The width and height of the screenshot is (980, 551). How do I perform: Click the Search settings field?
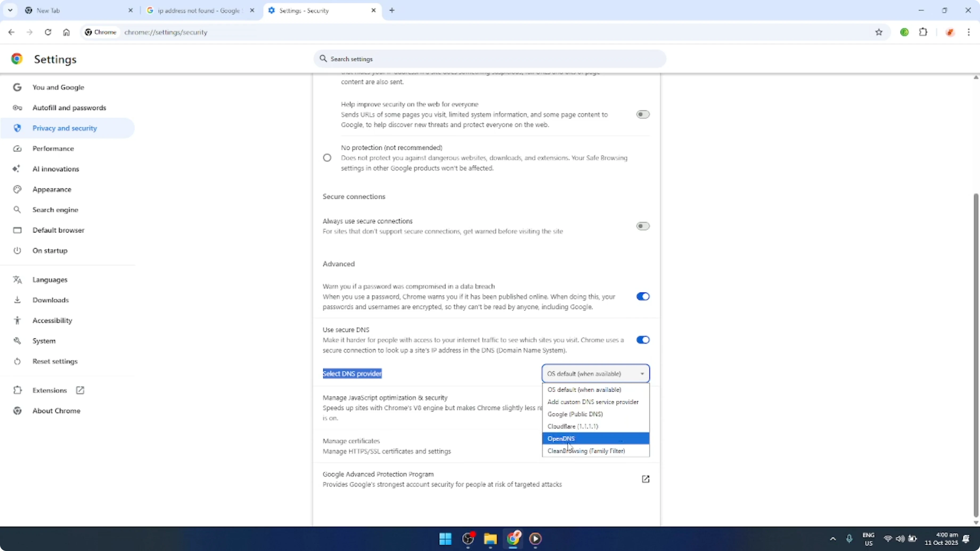click(489, 59)
